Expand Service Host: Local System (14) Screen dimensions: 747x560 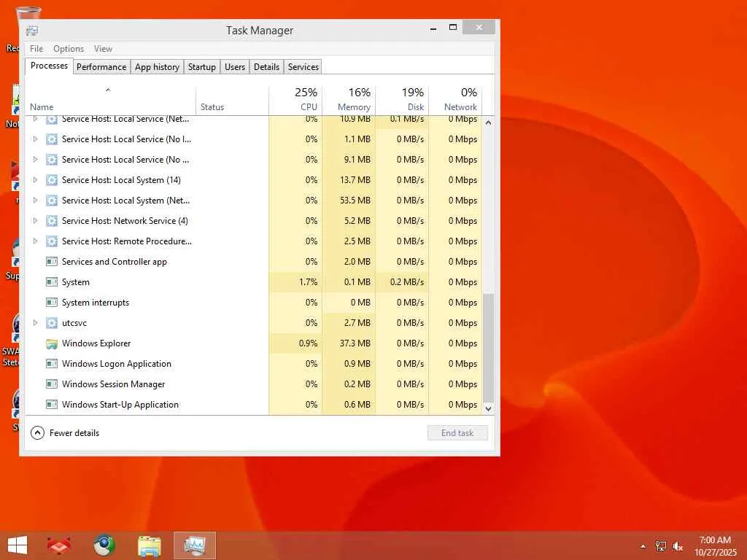click(x=35, y=180)
